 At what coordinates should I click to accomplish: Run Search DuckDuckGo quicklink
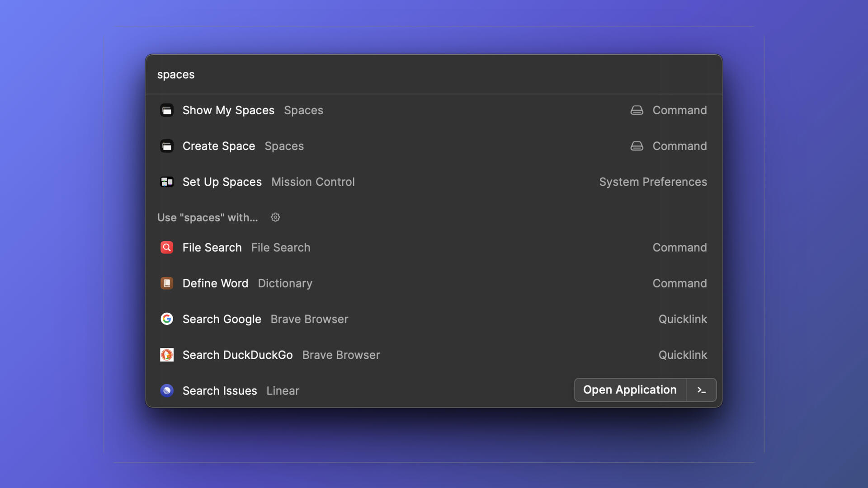pos(237,355)
